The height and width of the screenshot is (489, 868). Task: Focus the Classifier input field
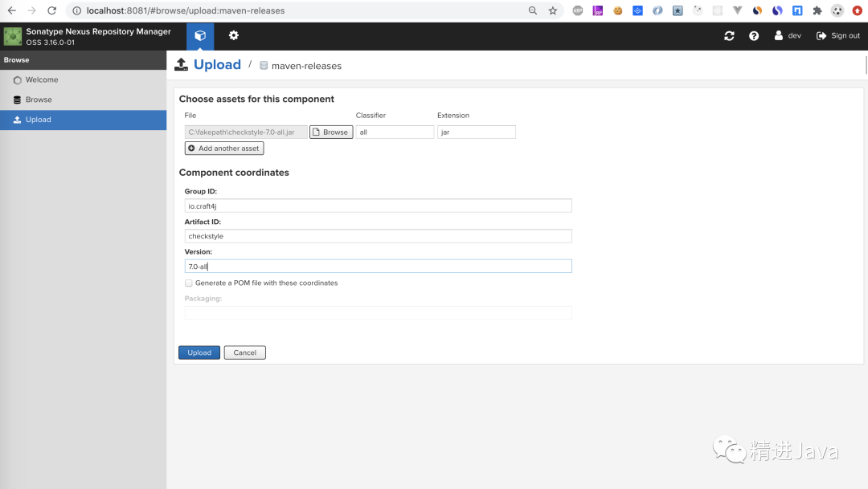(x=395, y=132)
